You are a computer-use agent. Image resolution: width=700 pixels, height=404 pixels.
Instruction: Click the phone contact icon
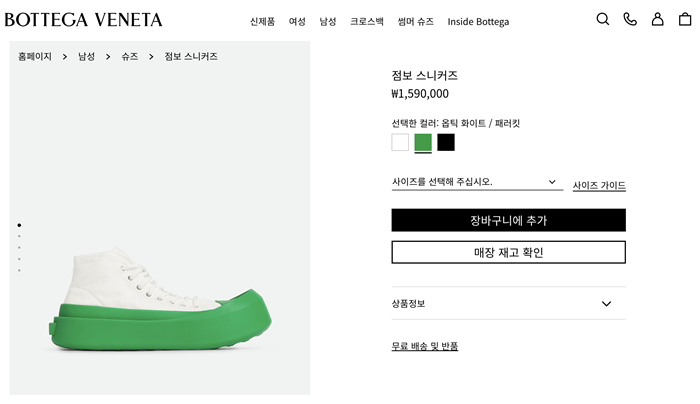coord(630,19)
